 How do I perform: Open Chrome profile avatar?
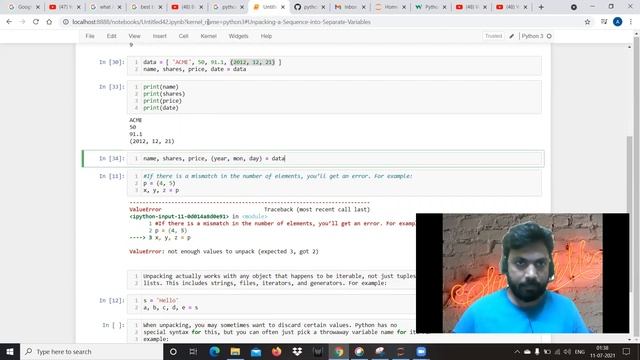coord(617,22)
